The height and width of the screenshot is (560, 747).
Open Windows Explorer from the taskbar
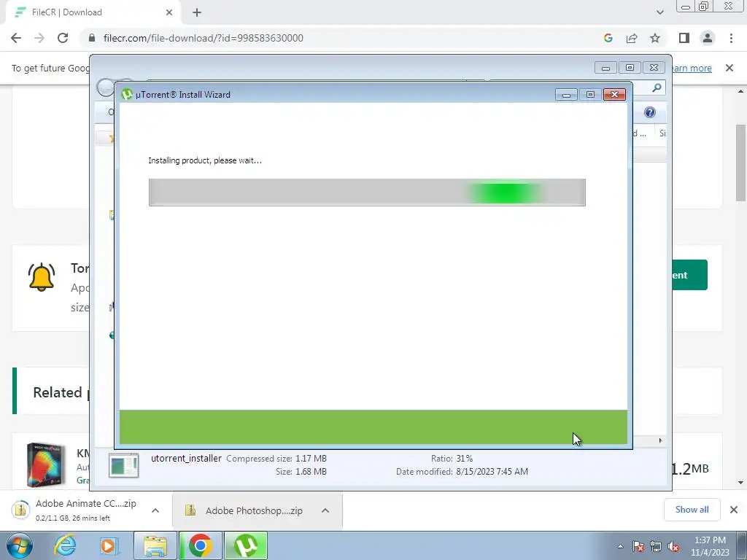[155, 545]
